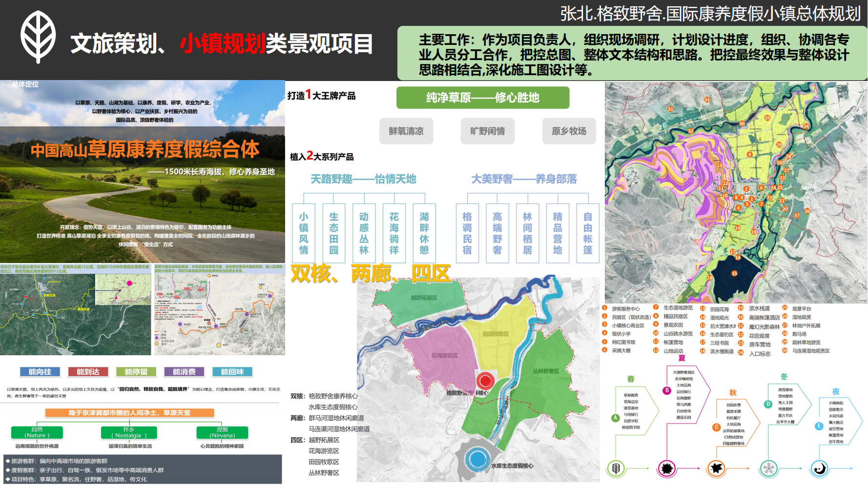Click legend number 1 beside 游客服务中心

tap(604, 308)
